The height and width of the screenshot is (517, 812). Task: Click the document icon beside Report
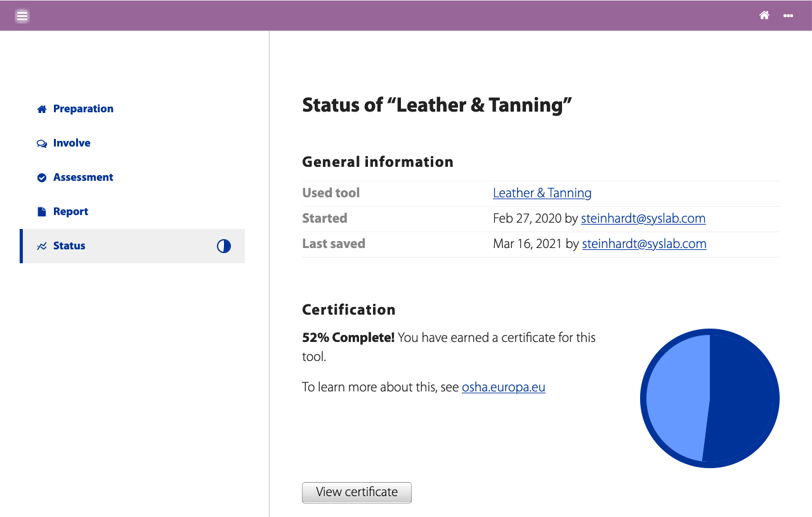[42, 212]
